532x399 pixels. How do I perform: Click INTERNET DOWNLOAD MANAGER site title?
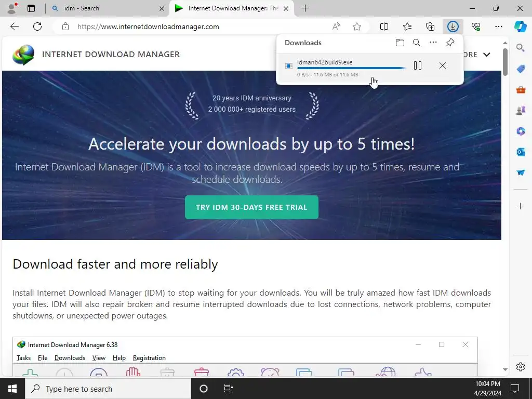(111, 54)
